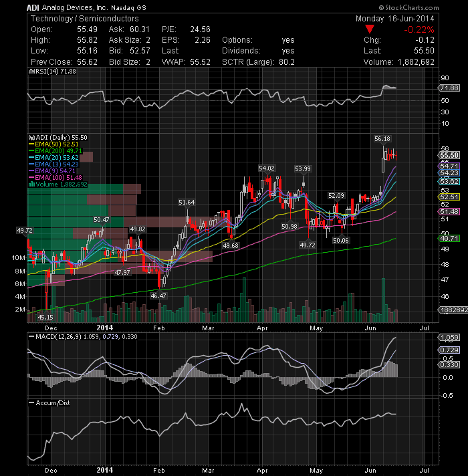Click the Ask price 60.31
Image resolution: width=468 pixels, height=476 pixels.
[x=140, y=29]
